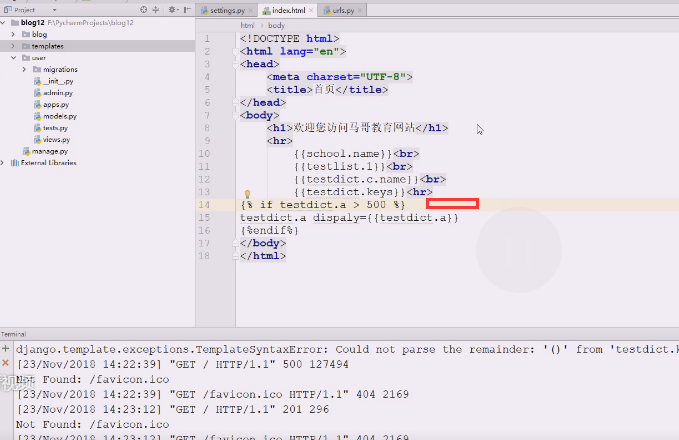Click the closing </html> tag line
The width and height of the screenshot is (679, 440).
tap(263, 256)
